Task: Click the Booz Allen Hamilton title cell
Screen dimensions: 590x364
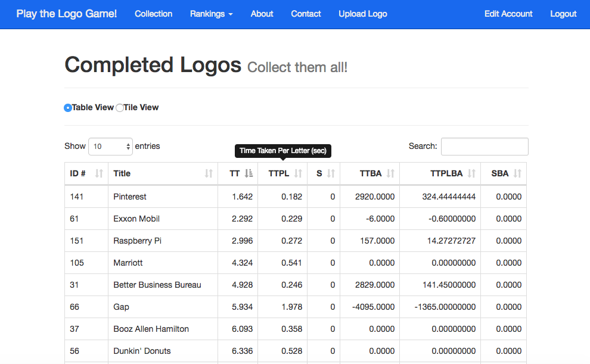Action: (x=163, y=329)
